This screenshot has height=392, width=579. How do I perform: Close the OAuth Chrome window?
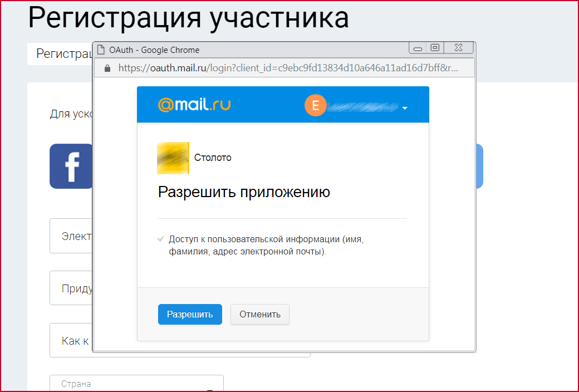click(x=458, y=48)
